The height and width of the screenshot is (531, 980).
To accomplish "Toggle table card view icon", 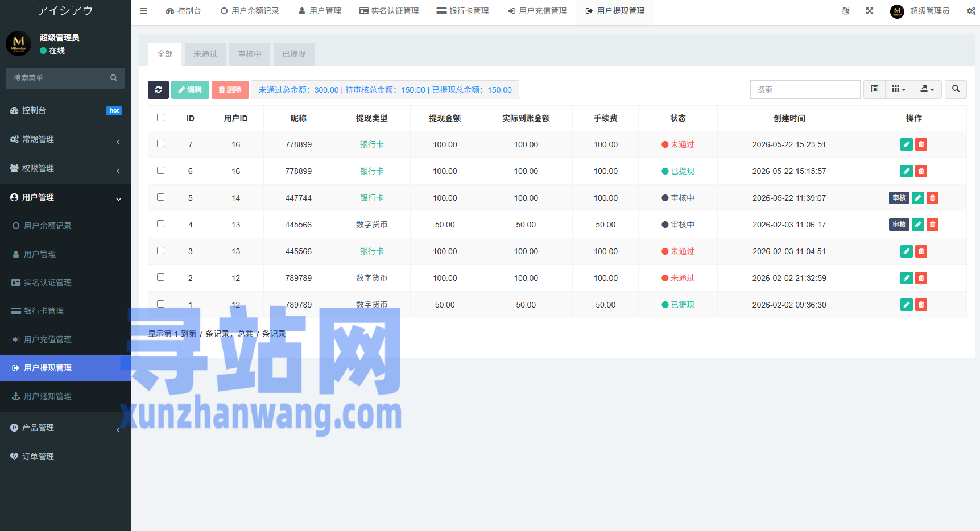I will pyautogui.click(x=874, y=89).
